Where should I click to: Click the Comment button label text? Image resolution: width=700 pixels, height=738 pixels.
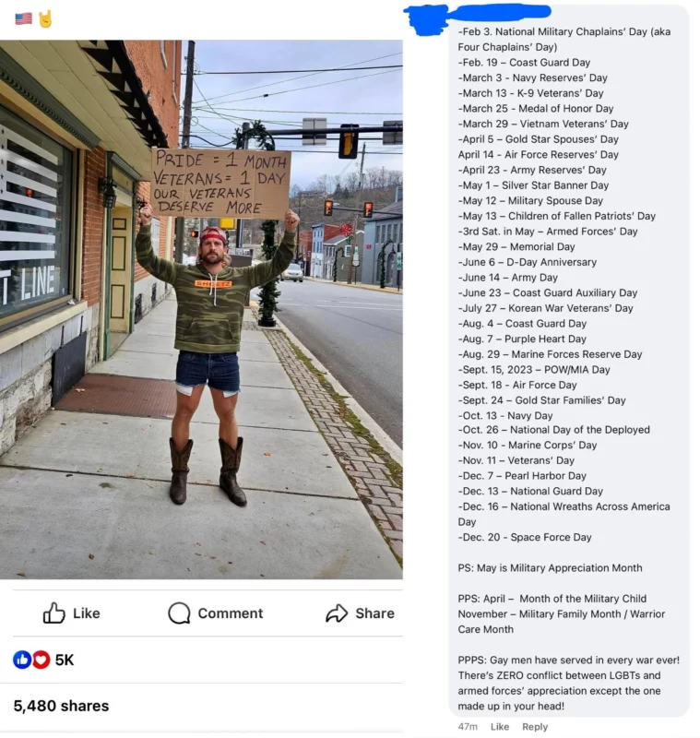[x=231, y=613]
